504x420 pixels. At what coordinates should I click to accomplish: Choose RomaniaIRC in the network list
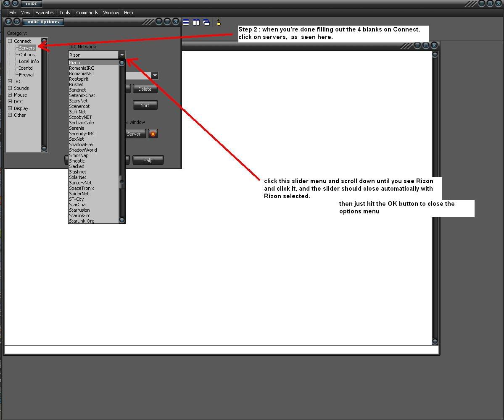[94, 68]
